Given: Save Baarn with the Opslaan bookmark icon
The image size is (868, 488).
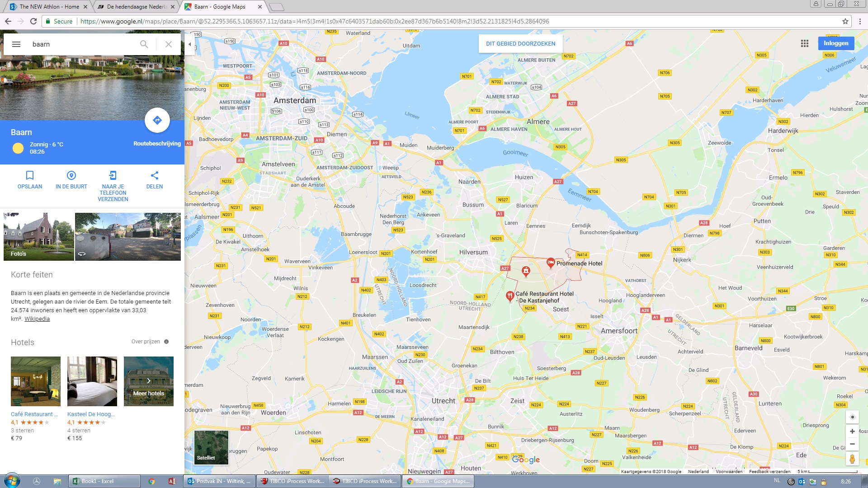Looking at the screenshot, I should (30, 180).
